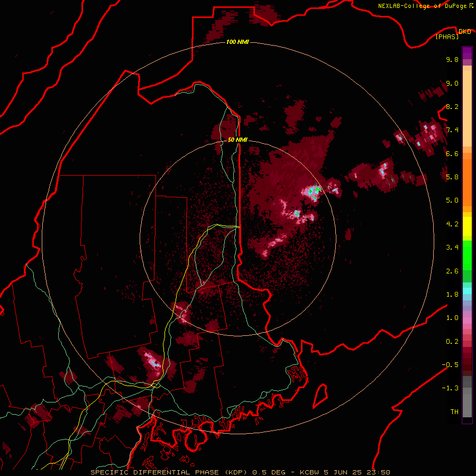Click the 9.8 value on the scale

click(x=452, y=59)
